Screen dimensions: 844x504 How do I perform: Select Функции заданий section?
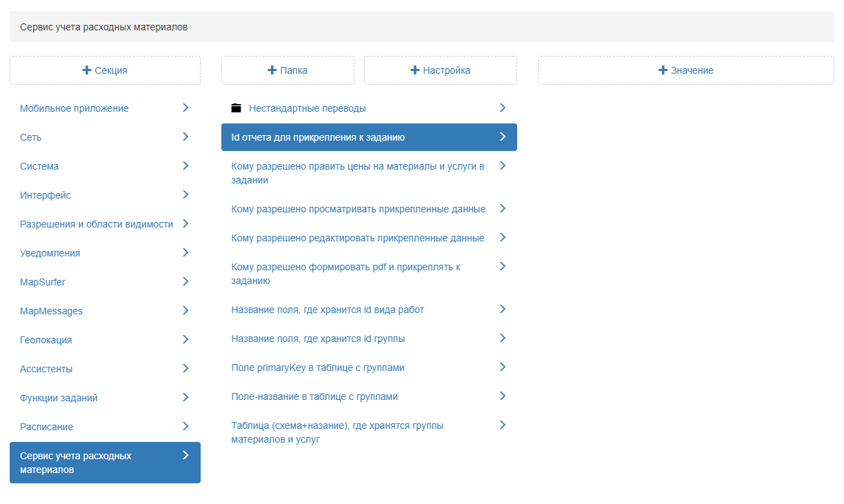105,398
